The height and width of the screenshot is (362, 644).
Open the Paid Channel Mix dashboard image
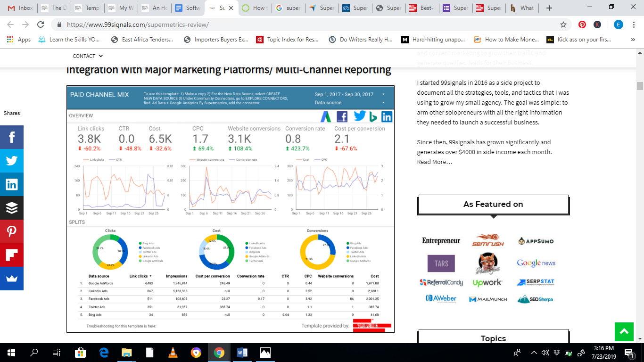(x=231, y=209)
